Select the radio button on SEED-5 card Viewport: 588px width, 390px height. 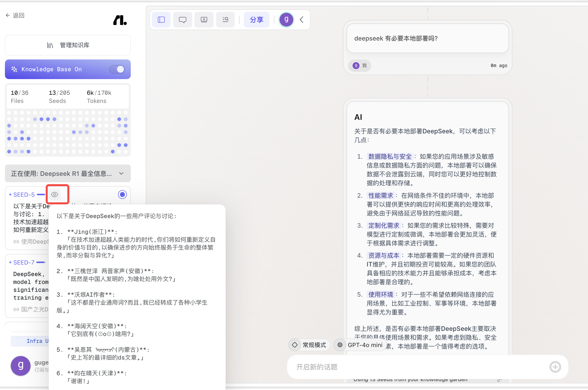tap(122, 195)
